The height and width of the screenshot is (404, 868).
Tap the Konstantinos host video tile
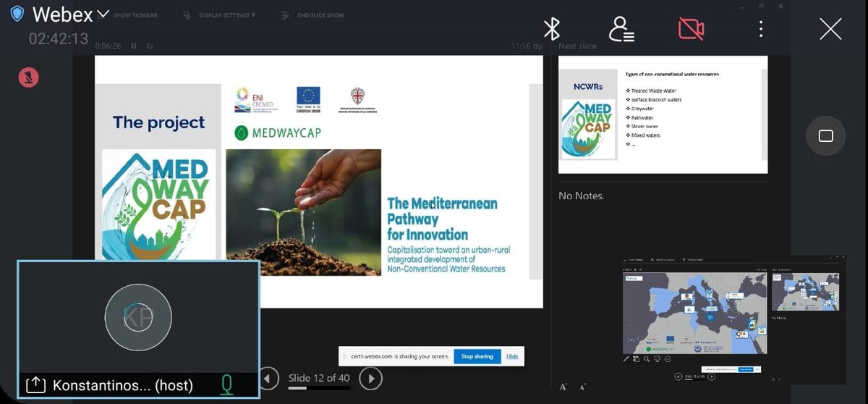pyautogui.click(x=138, y=329)
